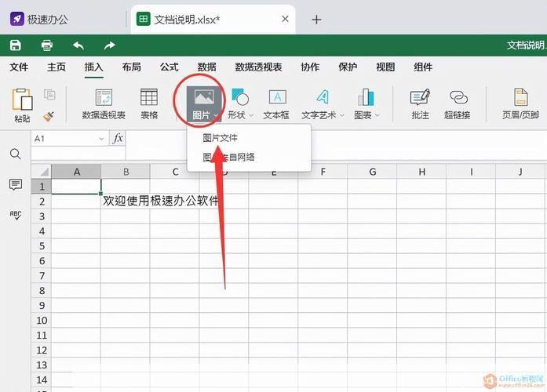Select column H header

tap(421, 172)
